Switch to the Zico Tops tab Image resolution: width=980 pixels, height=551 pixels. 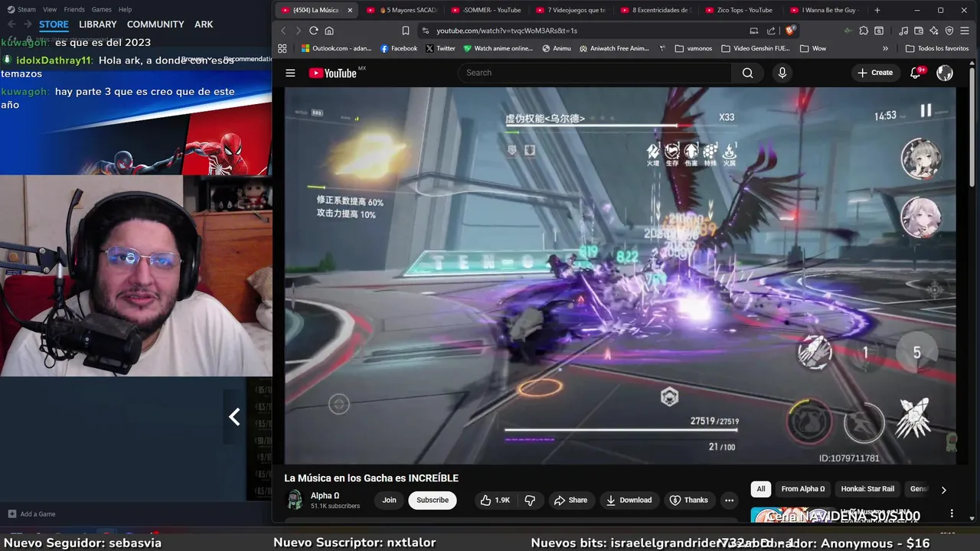coord(740,10)
